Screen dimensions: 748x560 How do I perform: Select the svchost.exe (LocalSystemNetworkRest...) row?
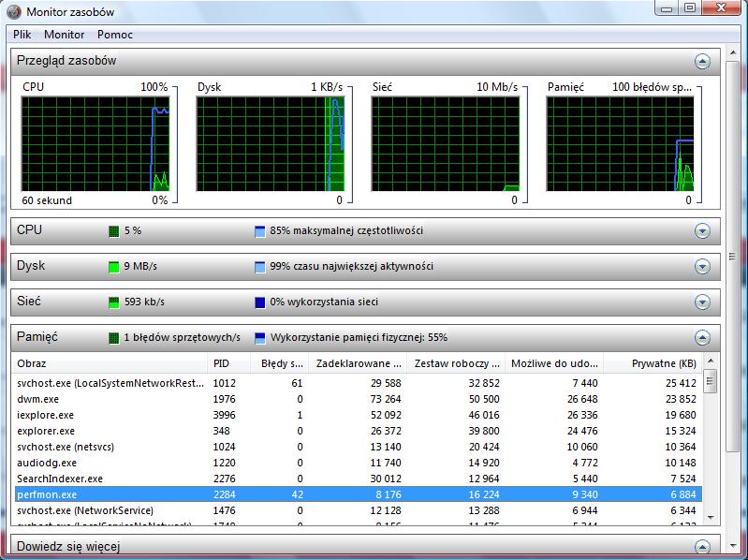[x=359, y=383]
